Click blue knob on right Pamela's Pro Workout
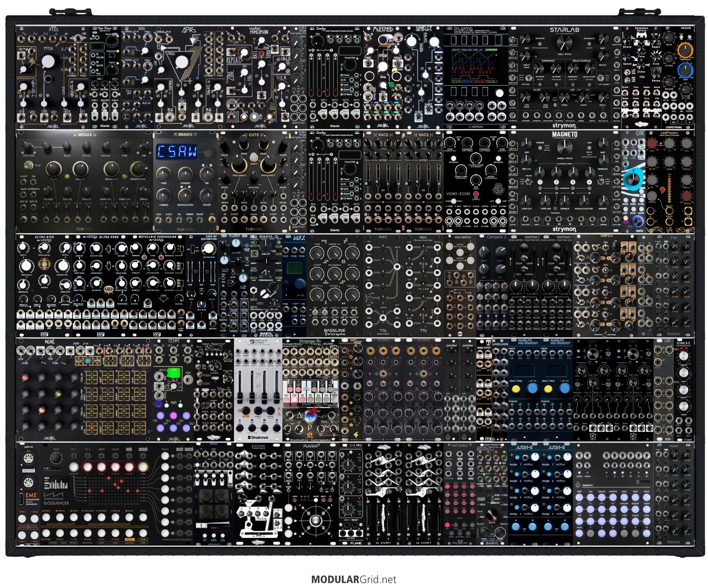Screen dimensions: 708x588 (565, 388)
